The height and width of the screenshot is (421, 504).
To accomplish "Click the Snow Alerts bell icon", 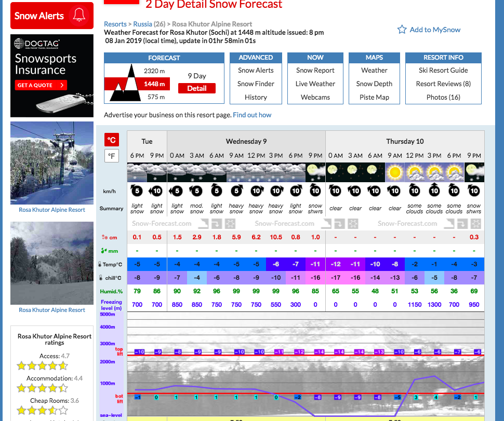I will tap(79, 15).
